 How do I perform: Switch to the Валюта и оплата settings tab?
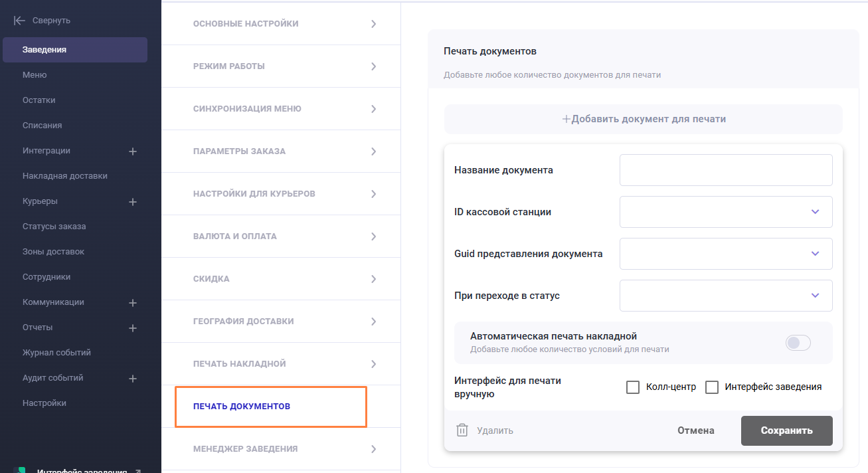pyautogui.click(x=235, y=236)
